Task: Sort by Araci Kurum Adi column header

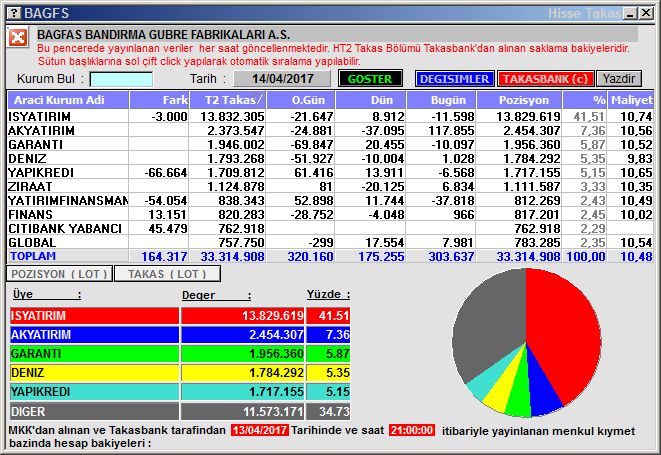Action: pyautogui.click(x=68, y=100)
